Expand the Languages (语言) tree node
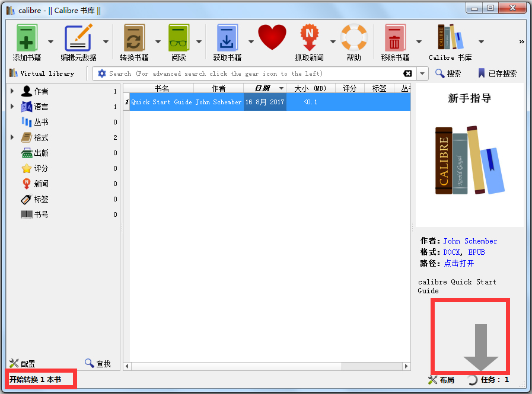532x394 pixels. [12, 107]
